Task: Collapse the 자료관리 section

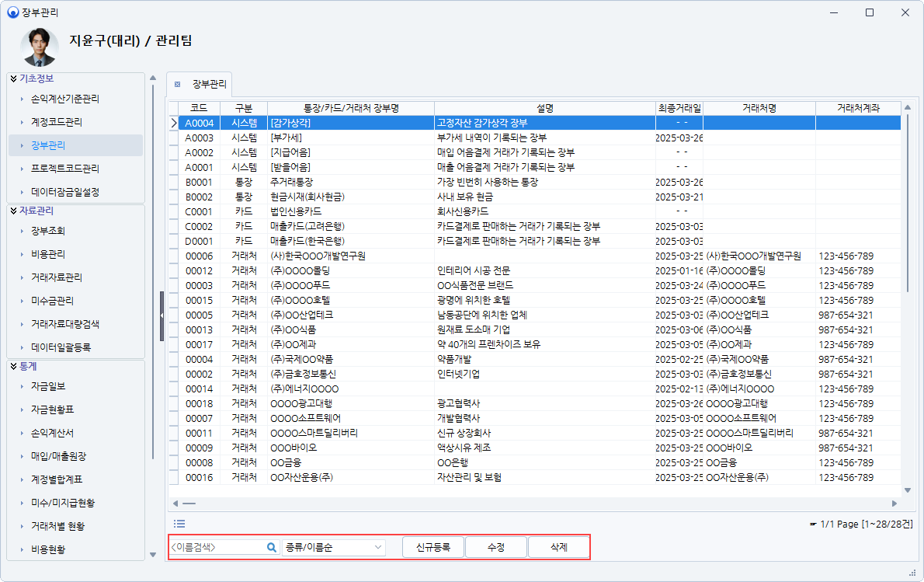Action: point(13,211)
